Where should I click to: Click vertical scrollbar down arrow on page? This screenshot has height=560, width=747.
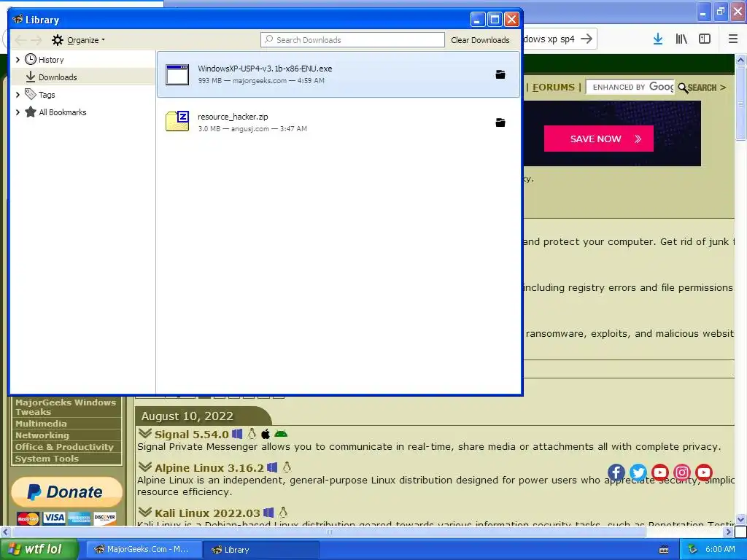(740, 519)
